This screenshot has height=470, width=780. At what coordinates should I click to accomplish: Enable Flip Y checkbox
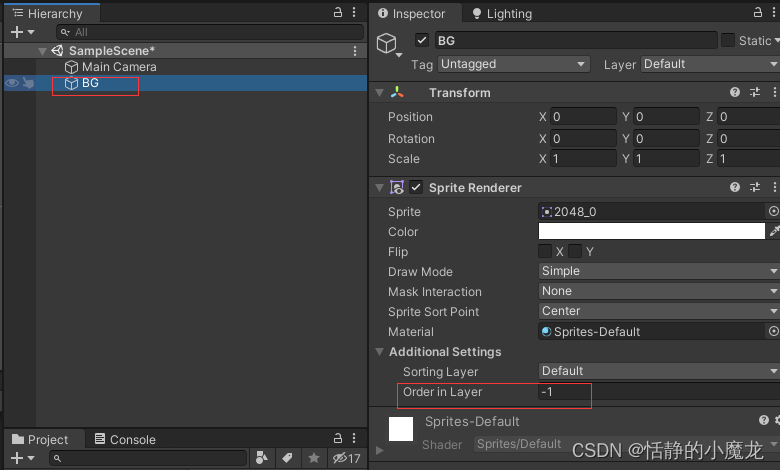click(x=575, y=251)
